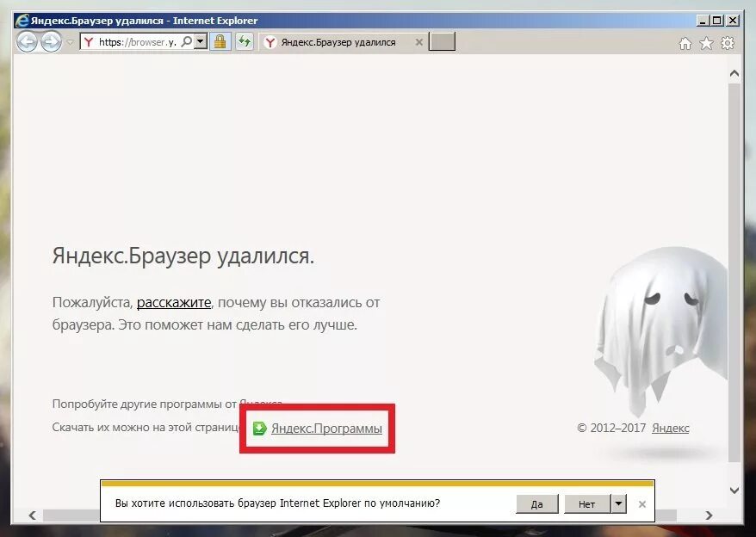This screenshot has height=537, width=756.
Task: Expand the address bar autocomplete dropdown arrow
Action: point(201,41)
